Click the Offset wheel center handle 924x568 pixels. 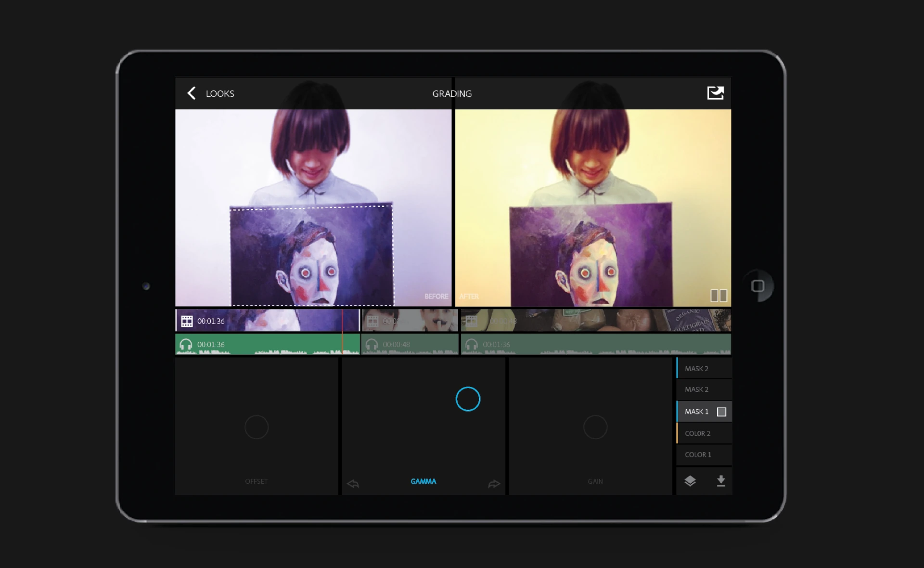tap(257, 427)
